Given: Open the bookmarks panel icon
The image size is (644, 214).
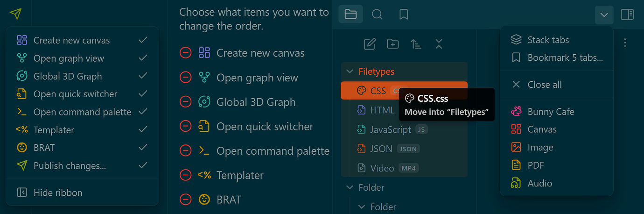Looking at the screenshot, I should 404,14.
